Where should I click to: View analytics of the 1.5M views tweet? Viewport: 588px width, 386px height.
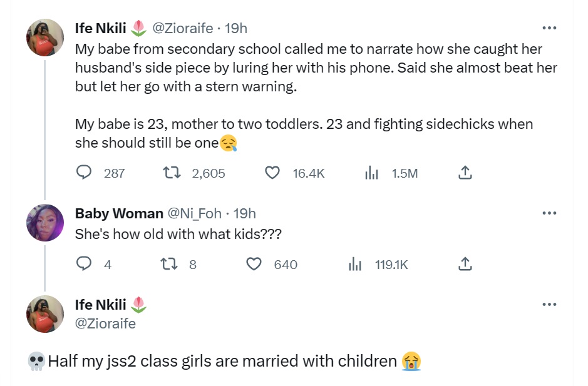tap(372, 173)
